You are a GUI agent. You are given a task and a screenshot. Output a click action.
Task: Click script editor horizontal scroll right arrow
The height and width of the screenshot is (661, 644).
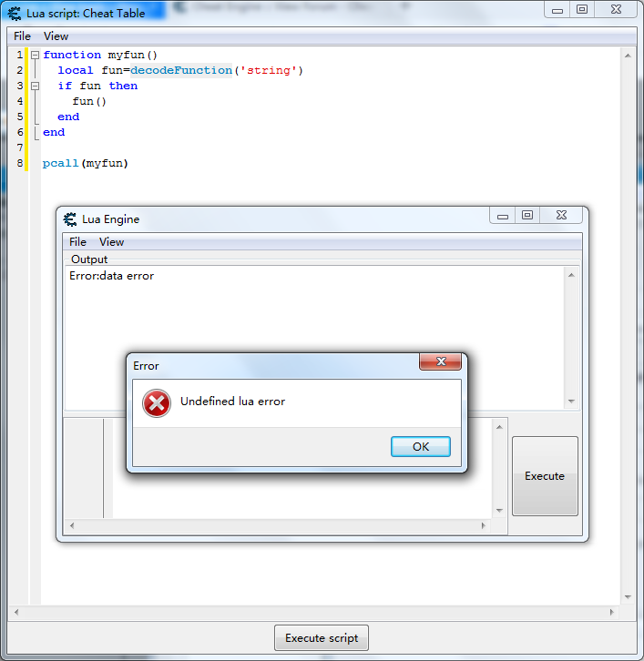(612, 612)
